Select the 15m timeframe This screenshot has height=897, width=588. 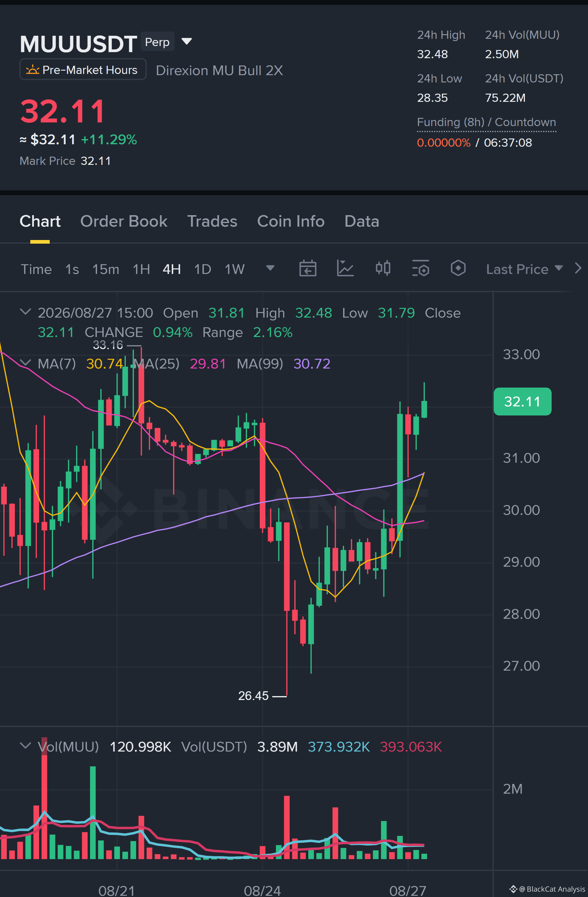(105, 269)
